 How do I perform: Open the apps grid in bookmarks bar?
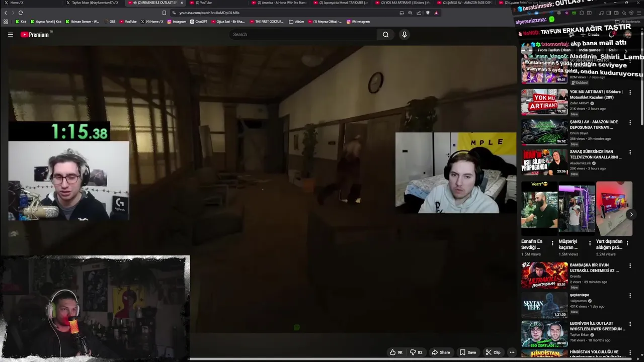pyautogui.click(x=6, y=22)
